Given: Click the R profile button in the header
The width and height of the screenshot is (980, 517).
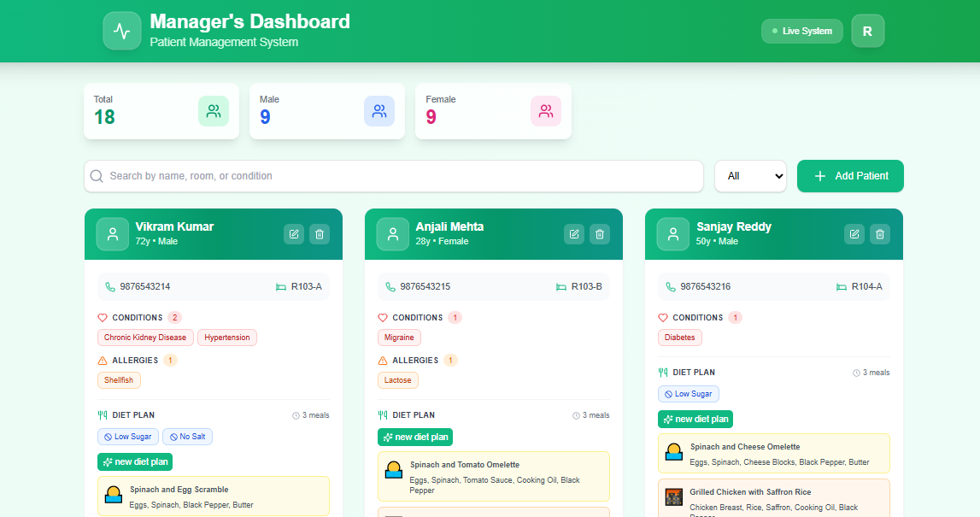Looking at the screenshot, I should click(867, 30).
